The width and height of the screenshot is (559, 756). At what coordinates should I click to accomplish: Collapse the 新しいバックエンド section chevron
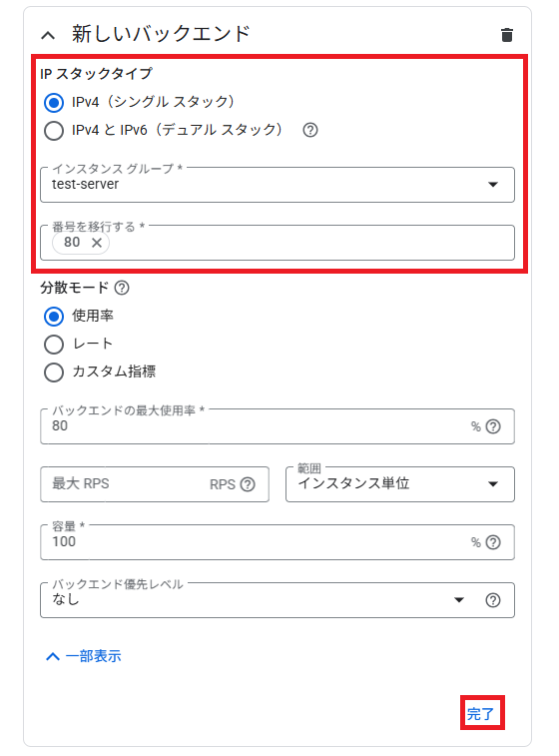pyautogui.click(x=48, y=35)
